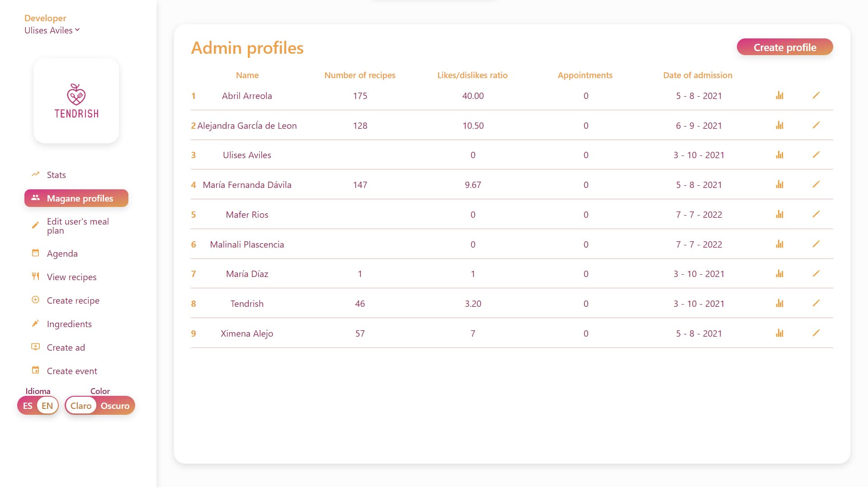868x488 pixels.
Task: Open stats chart for Abril Arreola
Action: click(779, 95)
